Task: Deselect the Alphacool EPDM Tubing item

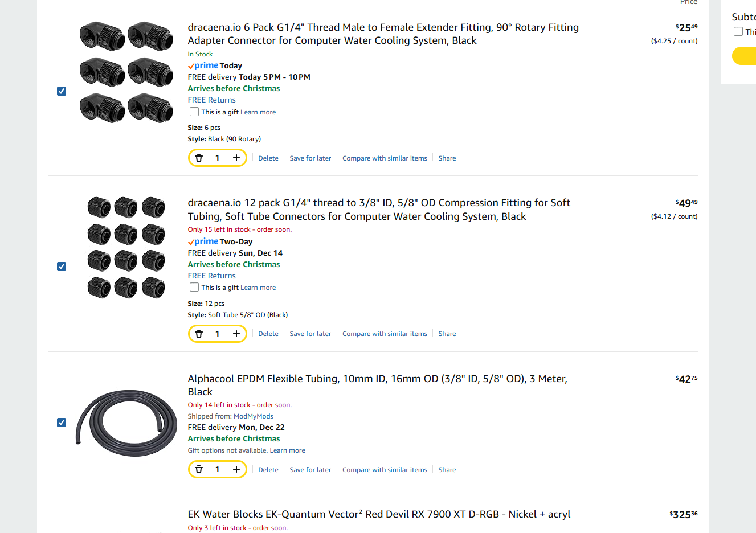Action: [x=62, y=423]
